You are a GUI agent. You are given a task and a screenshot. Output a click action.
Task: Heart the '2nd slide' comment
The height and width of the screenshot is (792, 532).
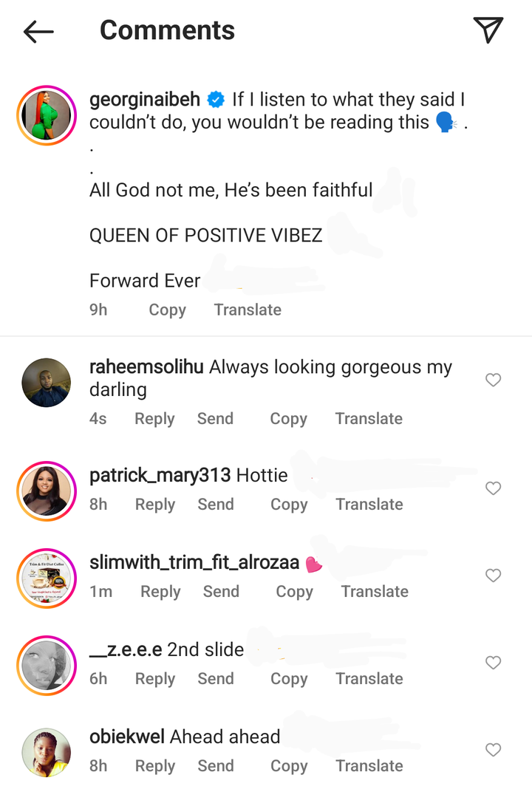pos(493,663)
